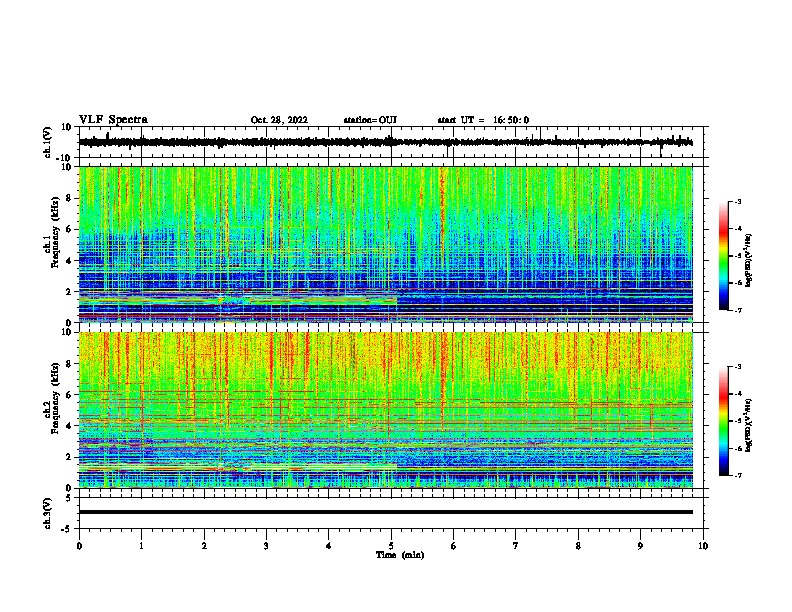
Task: Click time axis tick label "10"
Action: [703, 546]
